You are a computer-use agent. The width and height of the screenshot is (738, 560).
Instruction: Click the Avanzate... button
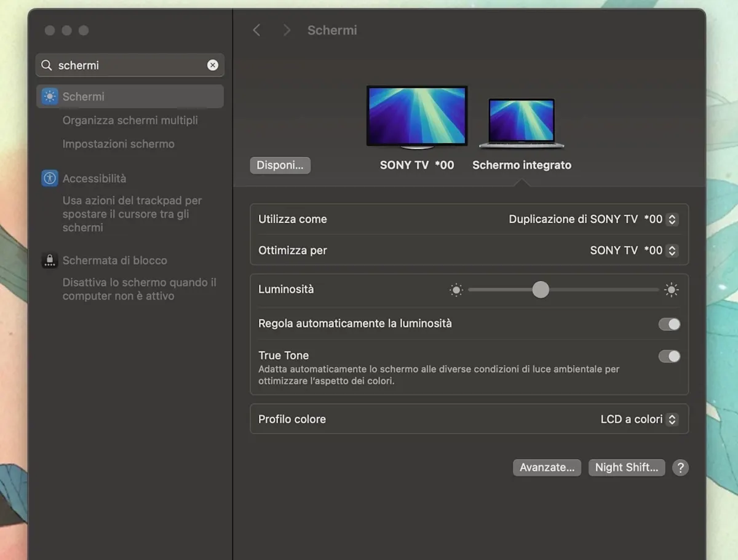pyautogui.click(x=546, y=467)
